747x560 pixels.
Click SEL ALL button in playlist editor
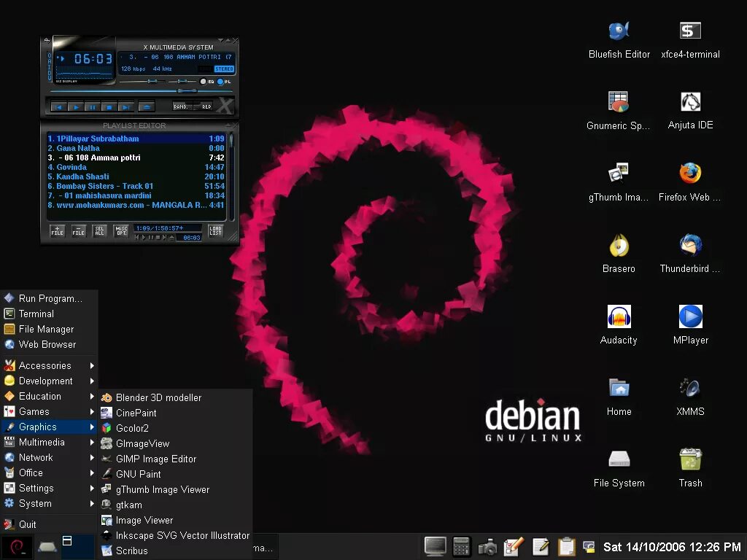[99, 231]
